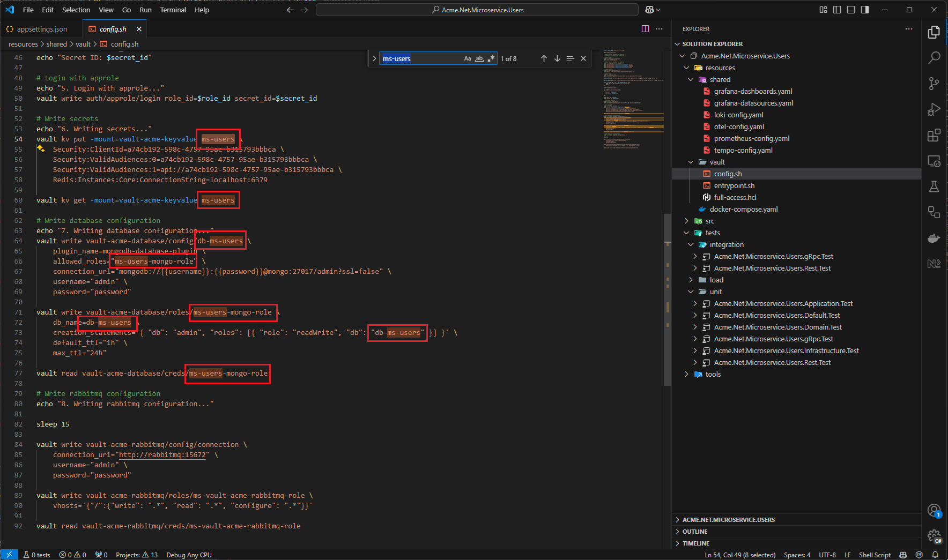Click the editor minimap
The image size is (948, 560).
(633, 99)
